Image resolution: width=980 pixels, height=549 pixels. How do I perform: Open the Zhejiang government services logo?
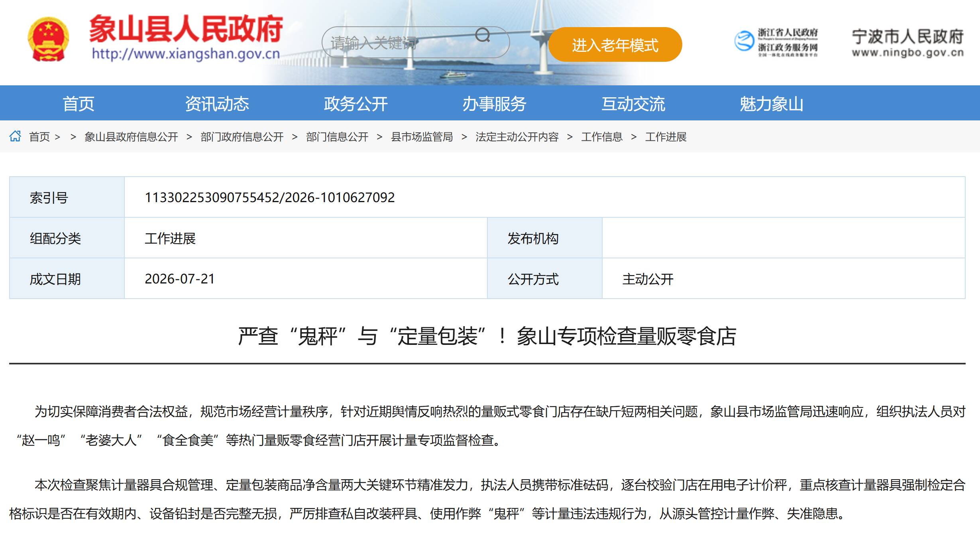point(776,42)
